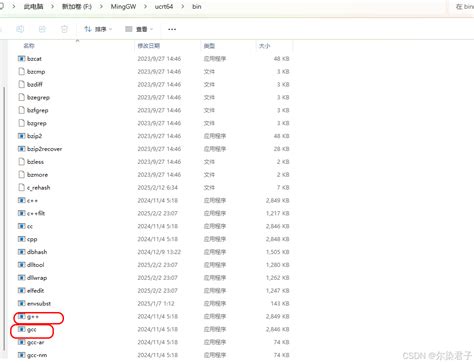Screen dimensions: 474x364
Task: Expand the chevron after MingGW in breadcrumb
Action: 145,6
